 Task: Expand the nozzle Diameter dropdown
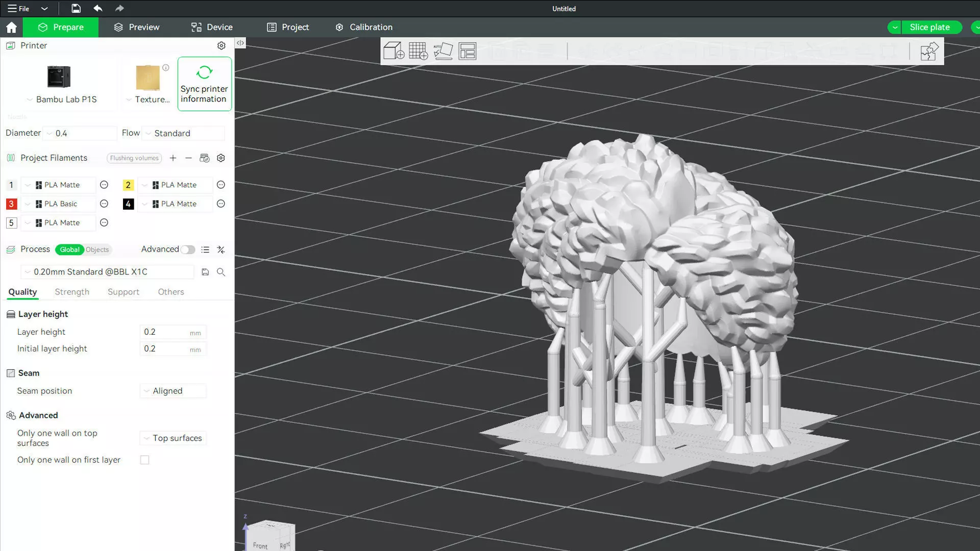[x=80, y=133]
